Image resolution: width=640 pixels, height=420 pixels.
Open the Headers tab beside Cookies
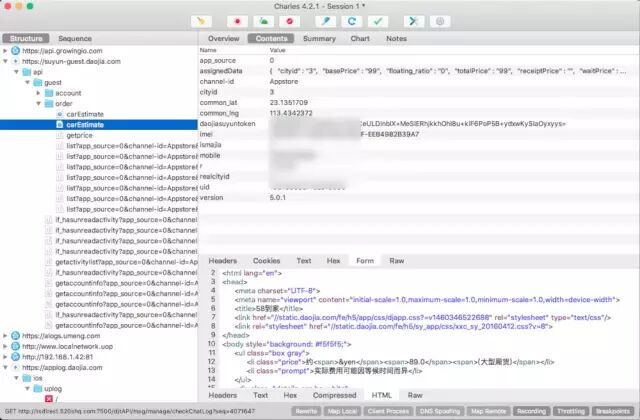coord(222,260)
